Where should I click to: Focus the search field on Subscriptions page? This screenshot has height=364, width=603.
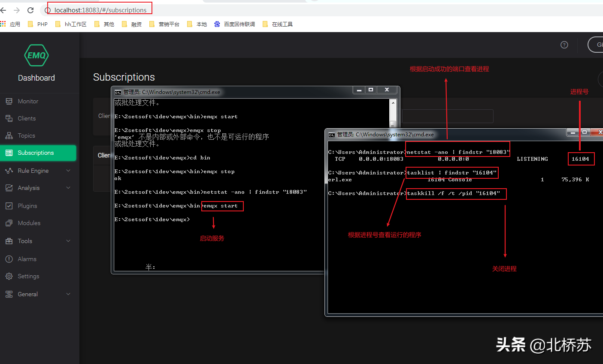[x=448, y=116]
